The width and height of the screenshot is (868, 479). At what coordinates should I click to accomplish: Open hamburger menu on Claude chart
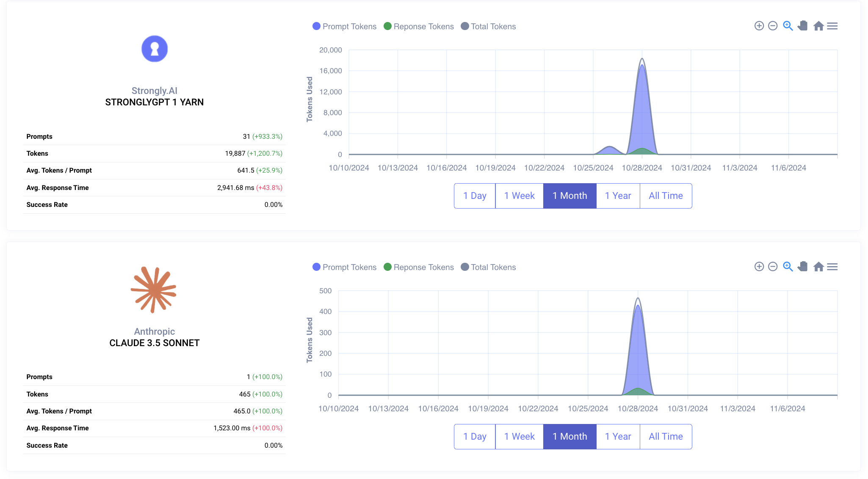point(832,267)
